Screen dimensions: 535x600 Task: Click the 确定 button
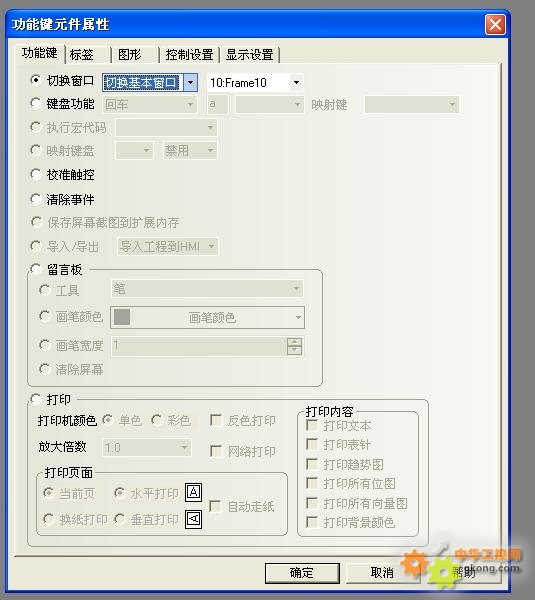(x=302, y=572)
